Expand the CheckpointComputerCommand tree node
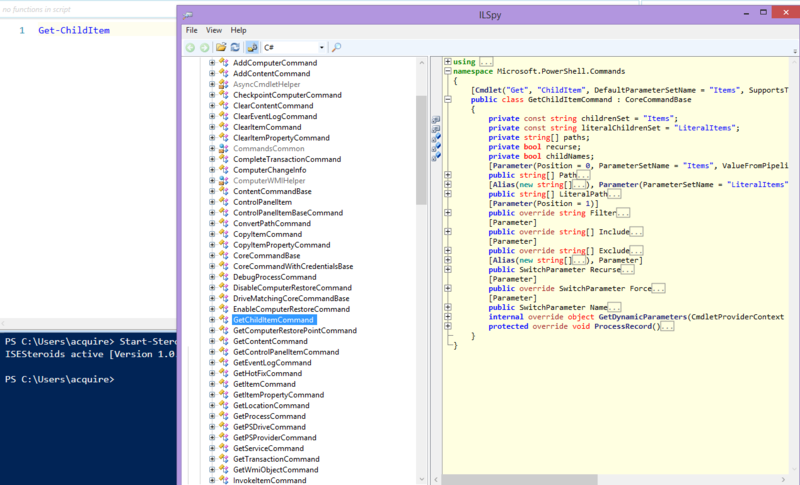This screenshot has width=800, height=485. point(212,95)
